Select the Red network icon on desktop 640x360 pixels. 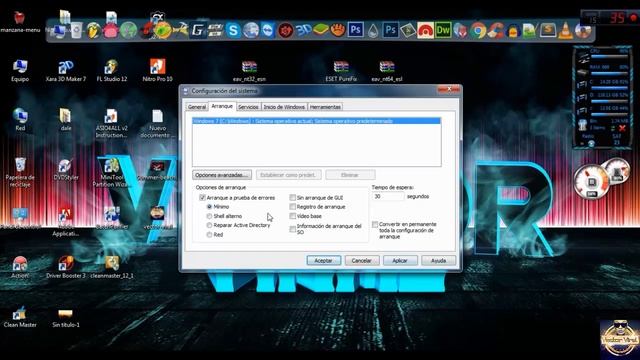tap(20, 120)
